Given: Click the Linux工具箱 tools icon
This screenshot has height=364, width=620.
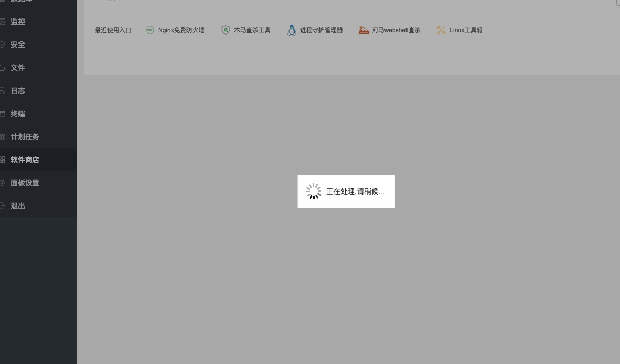Looking at the screenshot, I should 441,30.
